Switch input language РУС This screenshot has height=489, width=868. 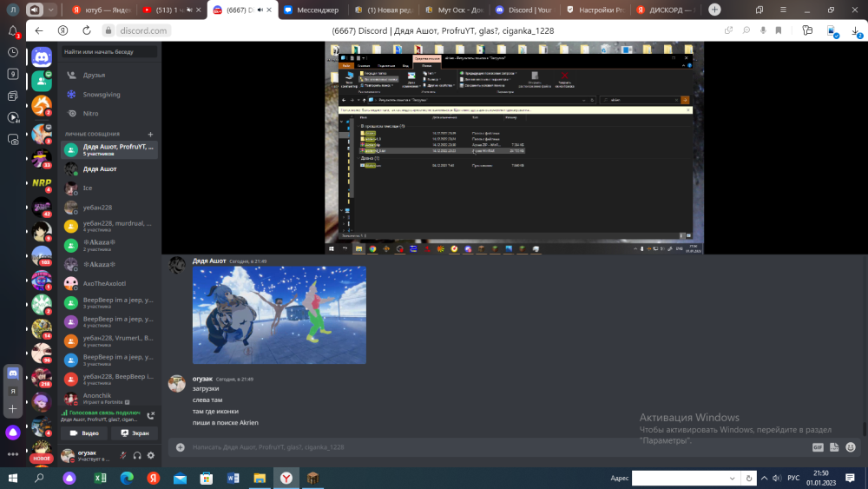coord(793,478)
